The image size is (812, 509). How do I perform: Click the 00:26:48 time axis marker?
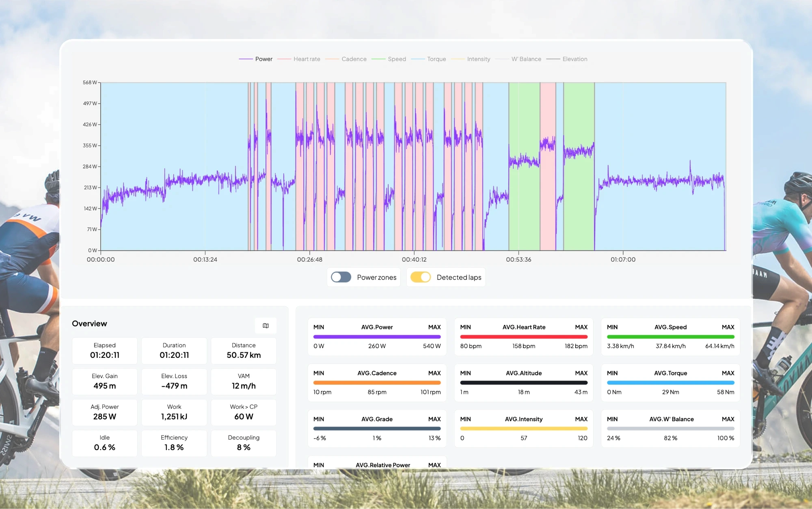tap(309, 259)
